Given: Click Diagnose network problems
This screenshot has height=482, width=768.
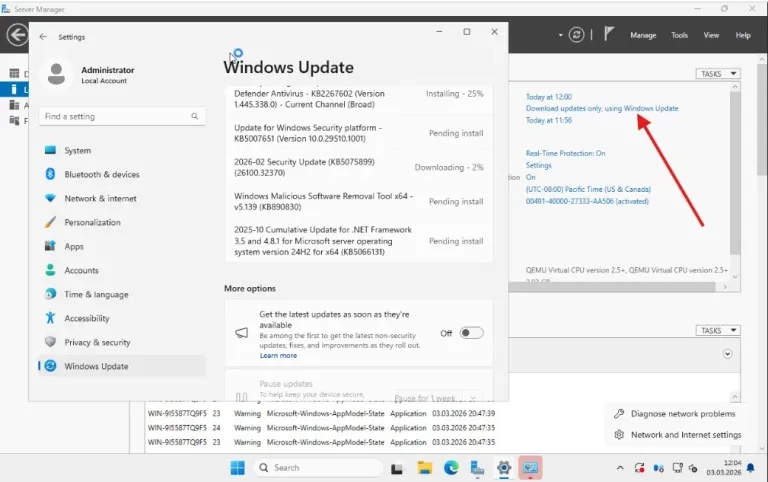Looking at the screenshot, I should click(x=676, y=413).
